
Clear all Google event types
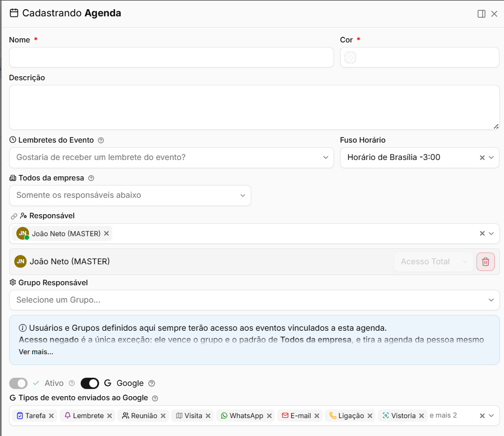pyautogui.click(x=482, y=416)
